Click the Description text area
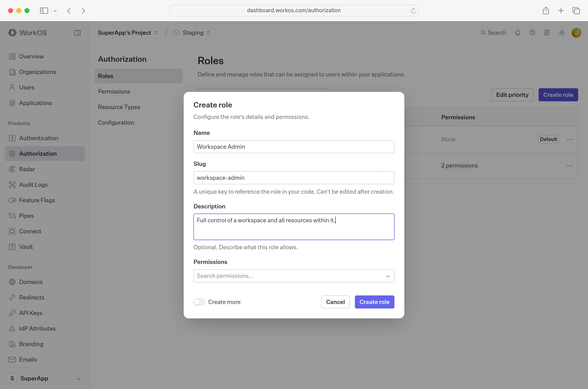588x389 pixels. 294,227
